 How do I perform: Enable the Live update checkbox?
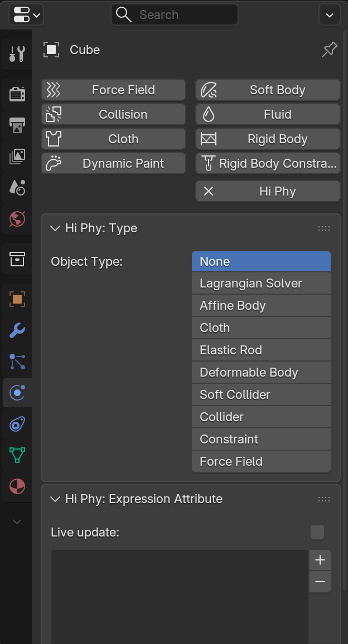[317, 532]
